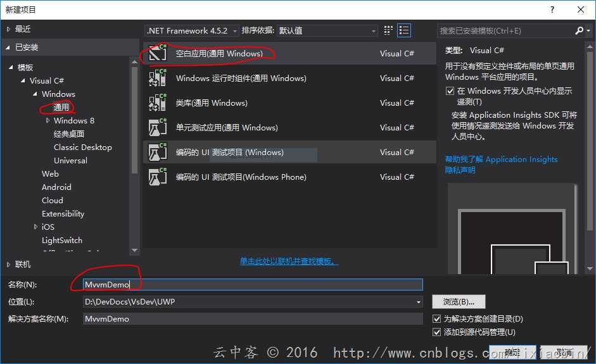Click the Windows Runtime Component template icon

[x=158, y=77]
